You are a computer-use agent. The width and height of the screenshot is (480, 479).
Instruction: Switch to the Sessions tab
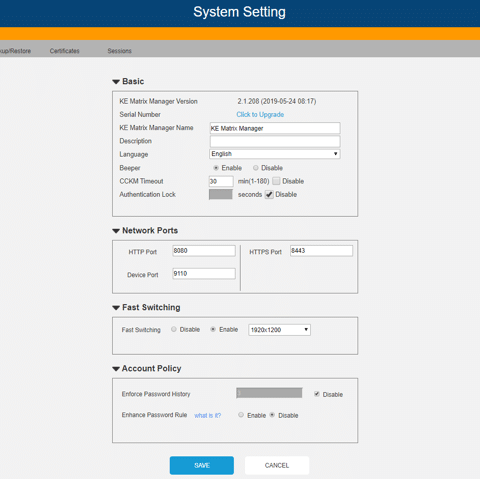[119, 51]
